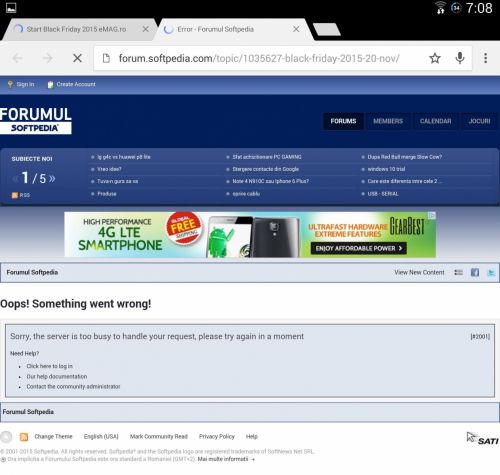
Task: Click 'Enjoy Affordable Power' ad button
Action: 359,248
